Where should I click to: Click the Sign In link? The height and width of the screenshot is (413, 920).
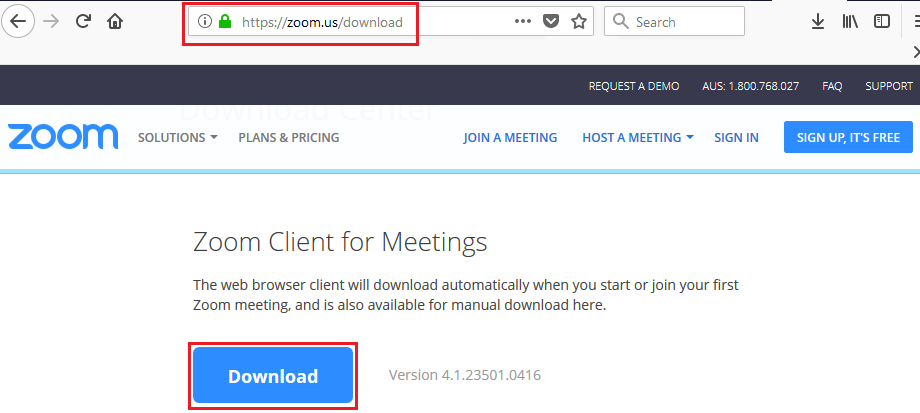click(x=736, y=137)
